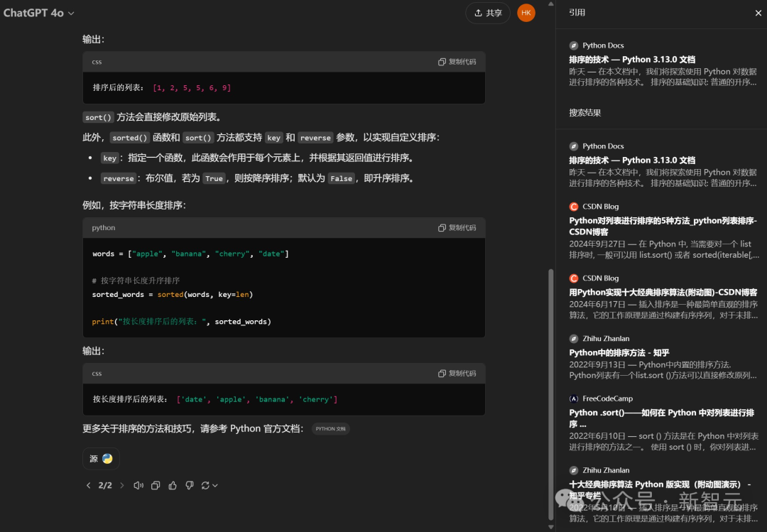The image size is (767, 532).
Task: Open the HK profile avatar menu
Action: [526, 12]
